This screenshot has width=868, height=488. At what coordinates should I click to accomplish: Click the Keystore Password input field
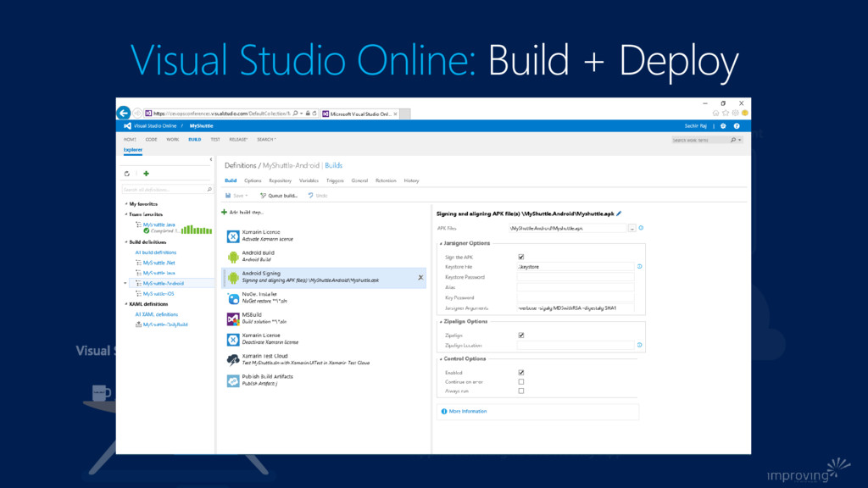(575, 277)
